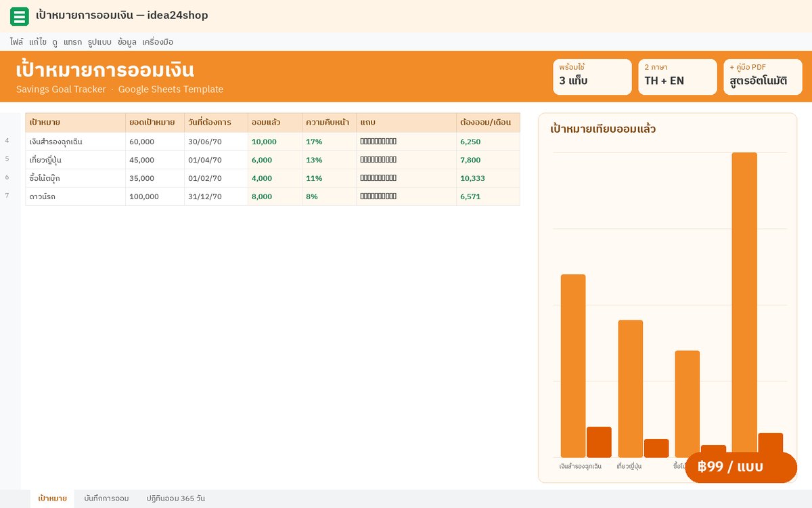Click the chart title เป้าหมายเทียบออมแล้ว
Viewport: 812px width, 508px height.
[x=603, y=129]
